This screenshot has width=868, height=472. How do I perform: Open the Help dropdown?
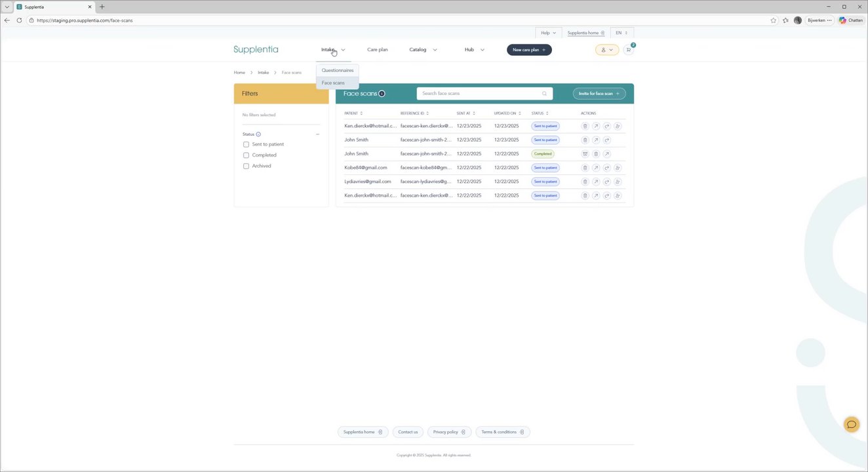point(548,33)
